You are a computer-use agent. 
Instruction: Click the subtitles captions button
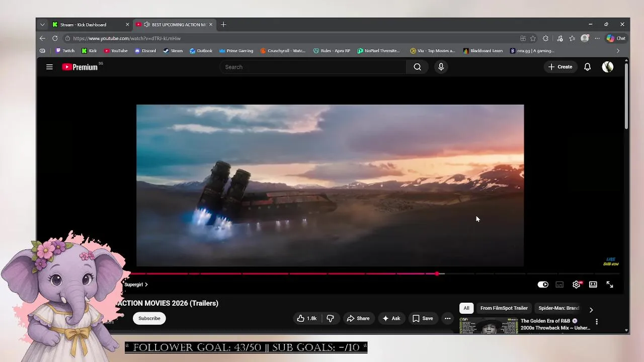tap(559, 285)
